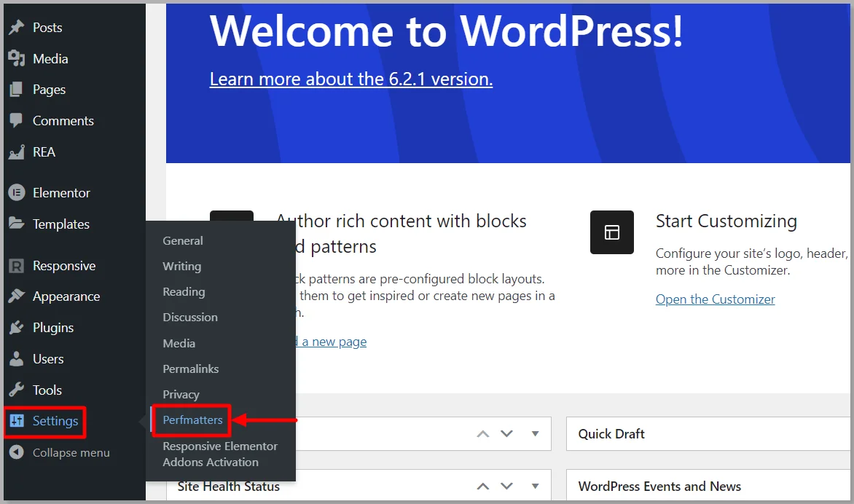Move first widget down with arrow
The height and width of the screenshot is (504, 854).
pyautogui.click(x=507, y=434)
